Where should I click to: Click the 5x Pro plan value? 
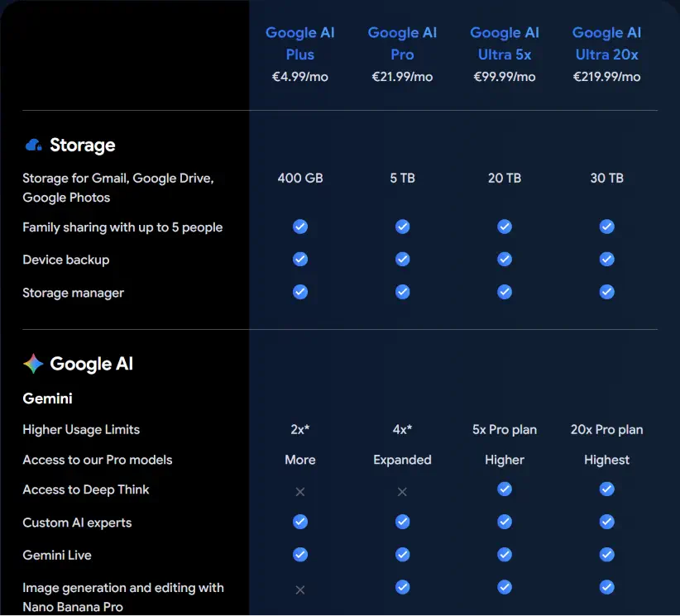point(505,430)
